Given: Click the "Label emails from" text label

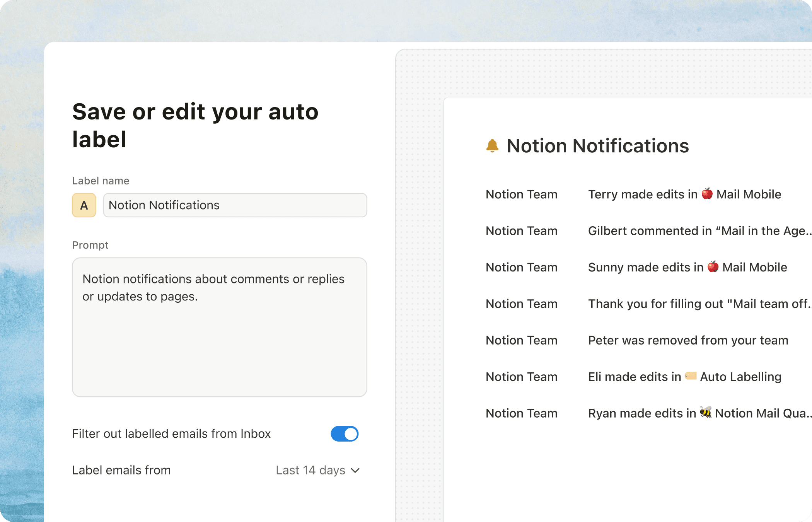Looking at the screenshot, I should pos(121,470).
